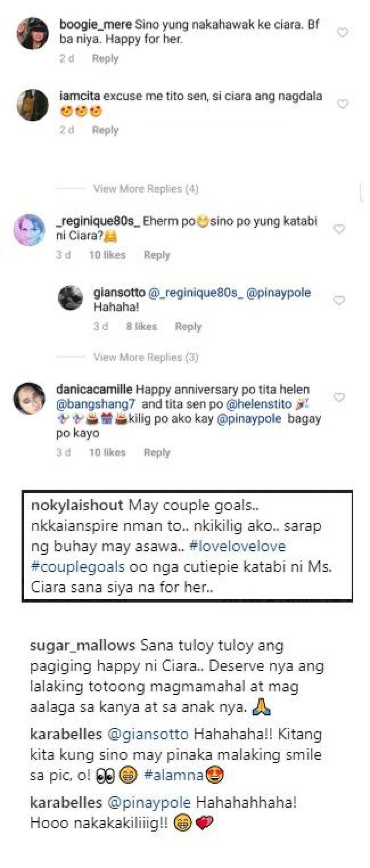View the 10 likes on danicacamille's comment

point(107,452)
